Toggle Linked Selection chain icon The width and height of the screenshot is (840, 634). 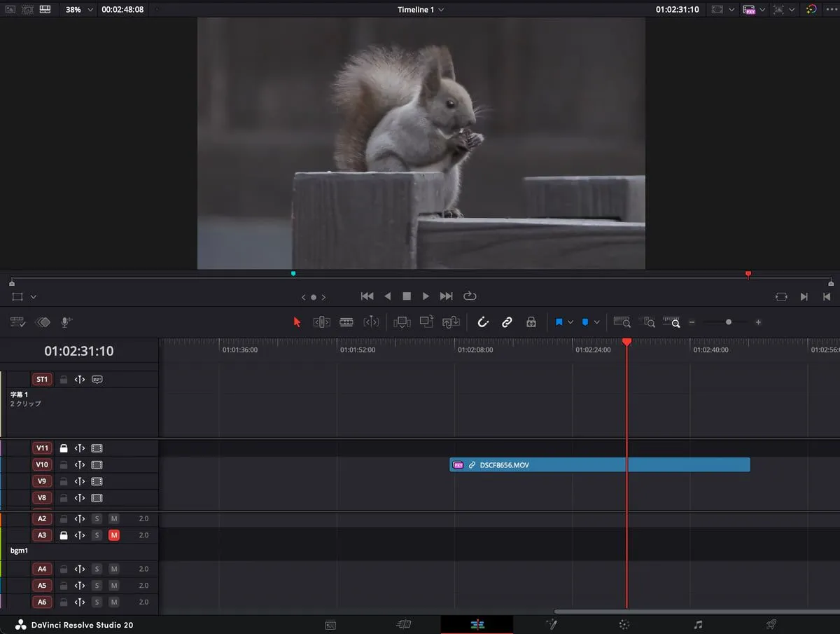click(x=507, y=322)
